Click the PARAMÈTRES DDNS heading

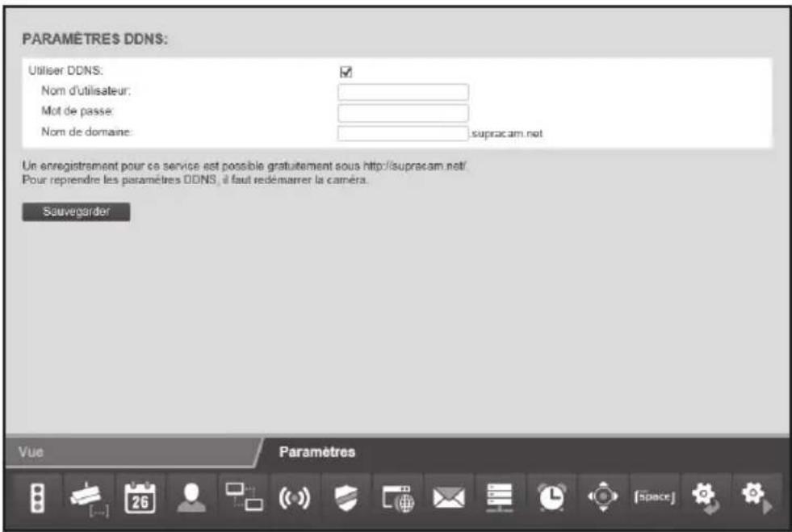pyautogui.click(x=95, y=39)
